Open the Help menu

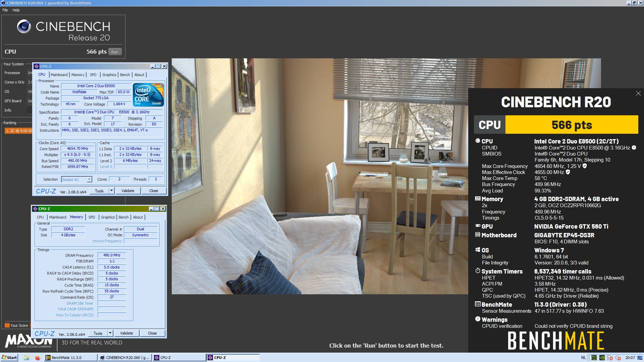(x=16, y=10)
